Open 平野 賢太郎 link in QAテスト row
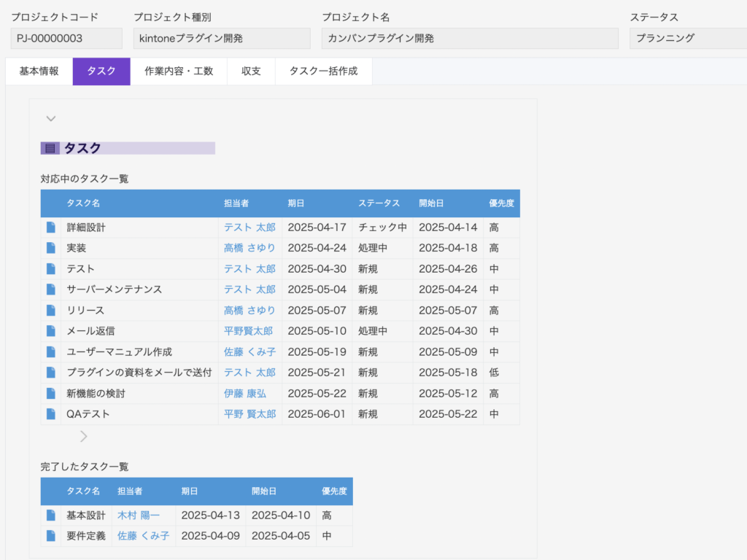This screenshot has height=560, width=747. coord(249,414)
